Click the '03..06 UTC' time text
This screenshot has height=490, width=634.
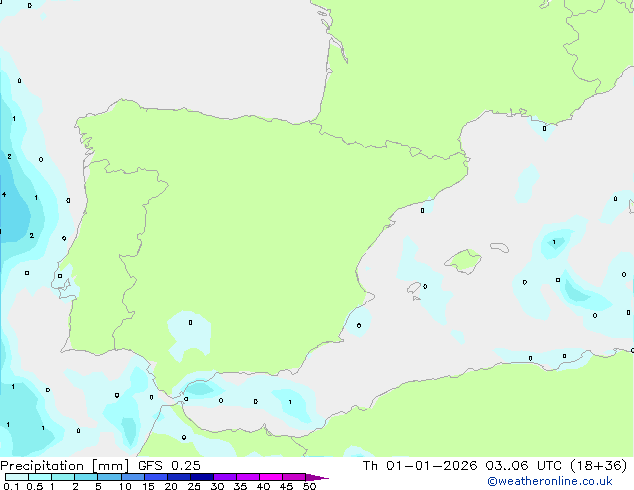point(524,466)
